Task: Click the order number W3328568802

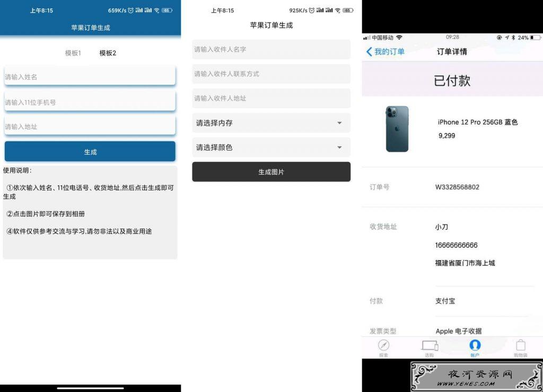Action: (x=457, y=187)
